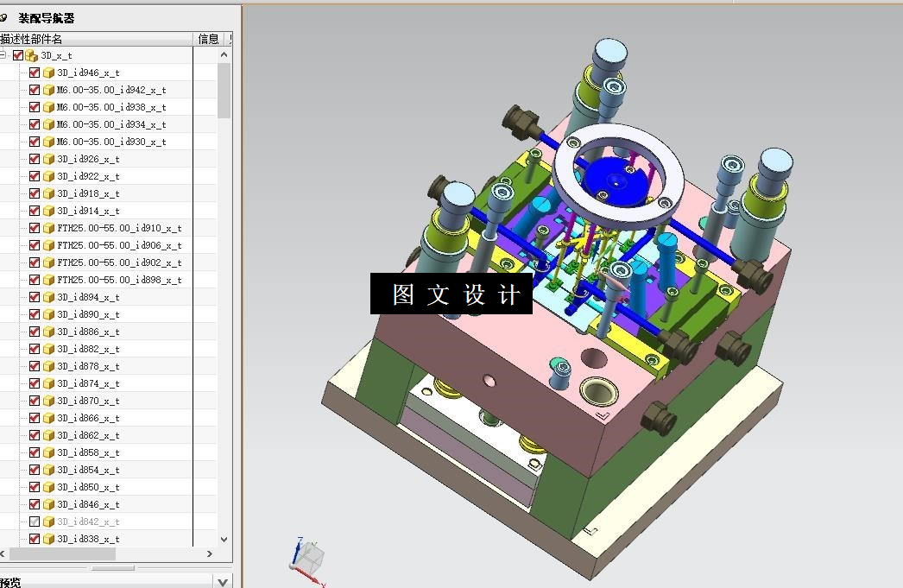Click part icon of 3D_id850_x_t
903x588 pixels.
pyautogui.click(x=48, y=487)
